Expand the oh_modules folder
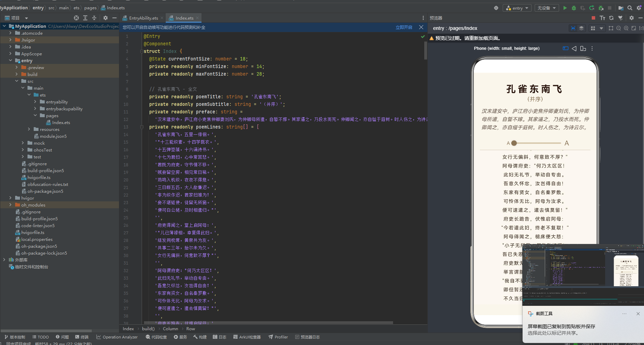Image resolution: width=644 pixels, height=345 pixels. (x=10, y=205)
